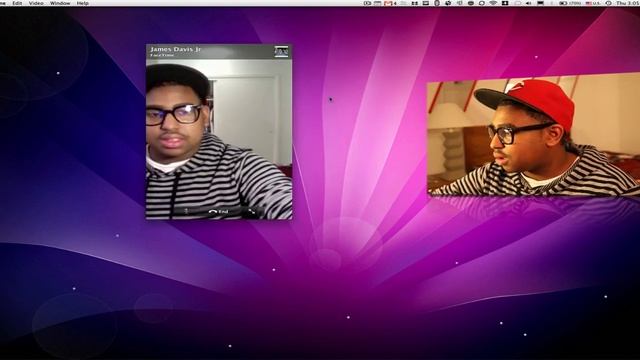This screenshot has height=360, width=640.
Task: Open the Window menu
Action: point(60,3)
